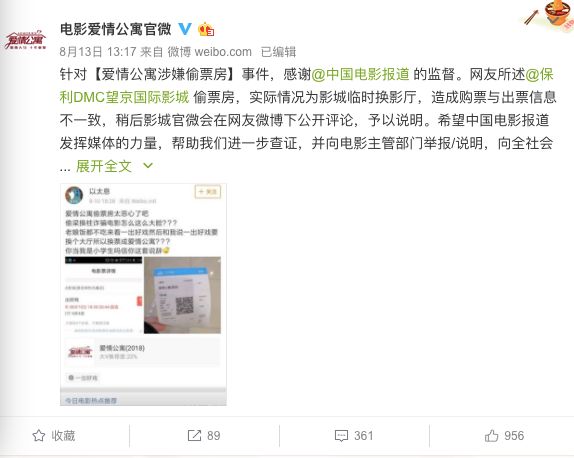Viewport: 574px width, 458px height.
Task: Click the star favorite icon
Action: coord(39,436)
